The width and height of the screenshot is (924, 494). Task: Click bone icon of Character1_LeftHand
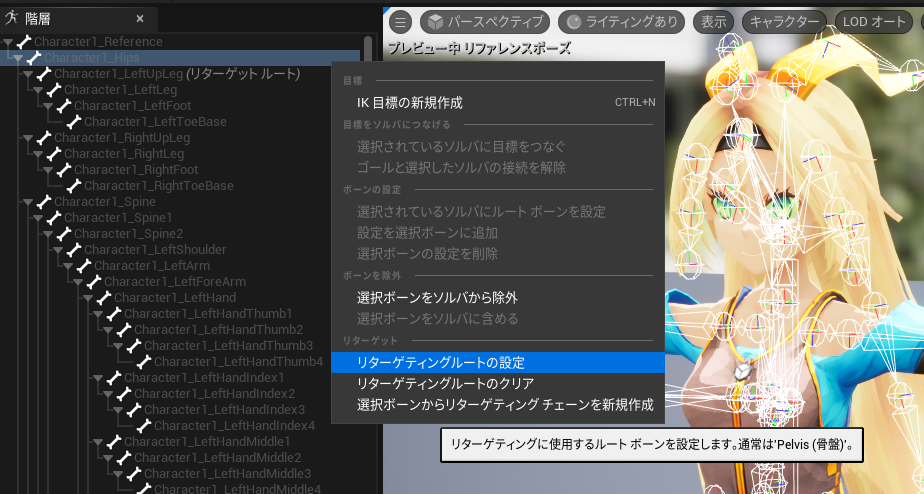[x=104, y=298]
